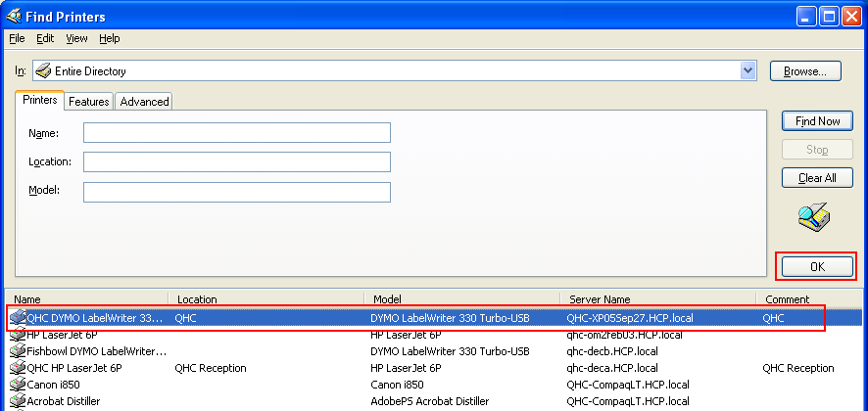Click the Find Now button
The height and width of the screenshot is (411, 868).
(x=817, y=121)
